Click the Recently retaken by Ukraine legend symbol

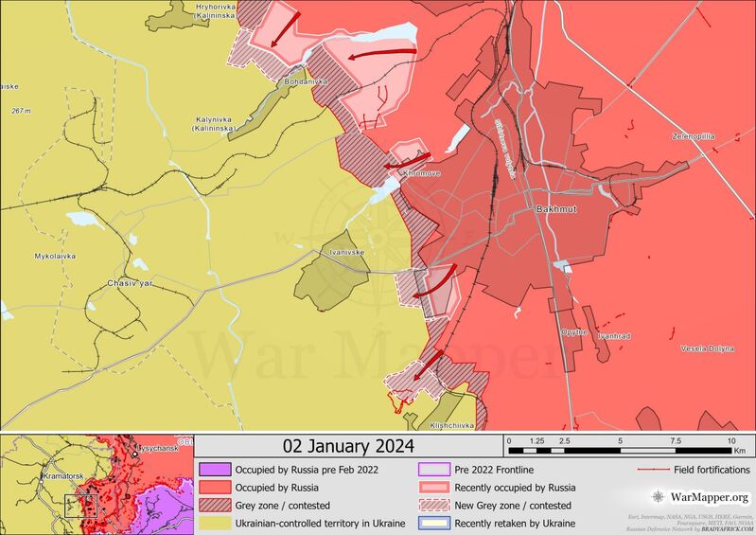[x=432, y=524]
